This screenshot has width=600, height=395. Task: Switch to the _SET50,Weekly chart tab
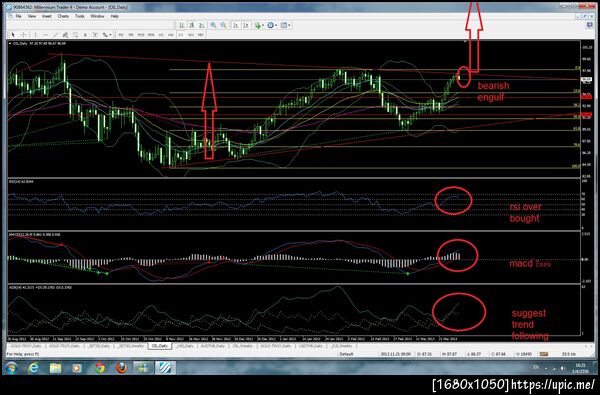pyautogui.click(x=130, y=346)
